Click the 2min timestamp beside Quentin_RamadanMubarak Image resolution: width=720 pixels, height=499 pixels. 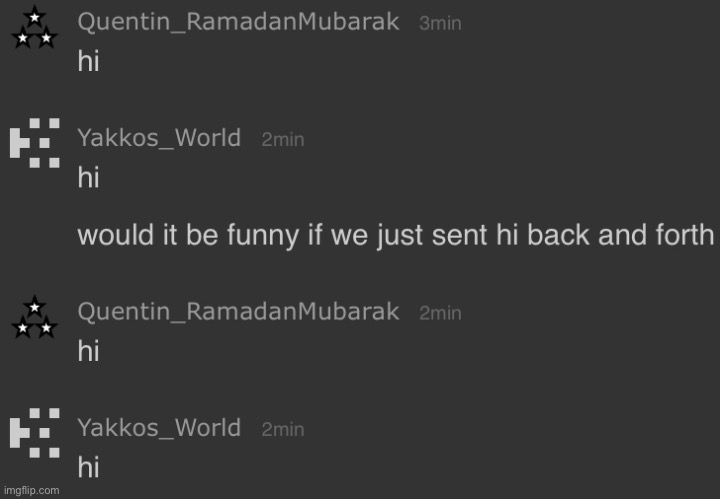(x=440, y=314)
